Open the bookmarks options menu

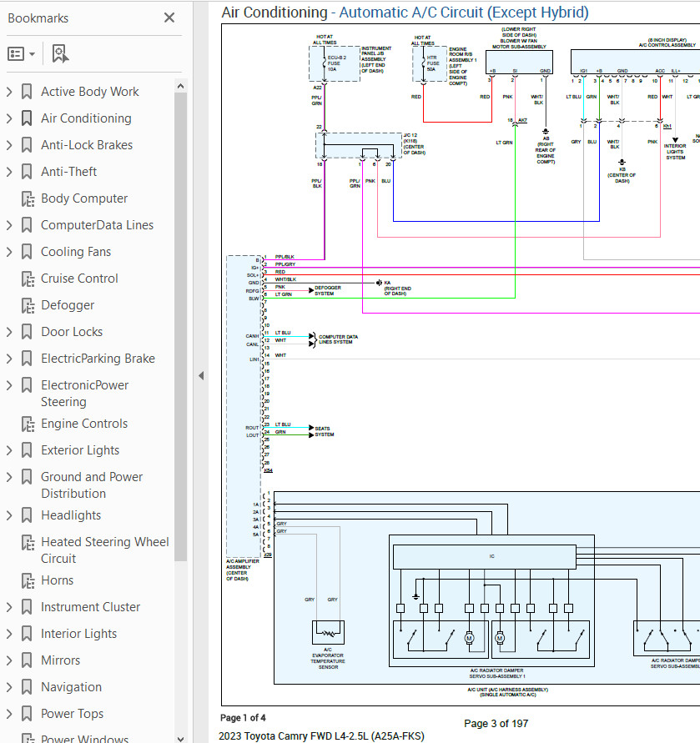pyautogui.click(x=22, y=54)
